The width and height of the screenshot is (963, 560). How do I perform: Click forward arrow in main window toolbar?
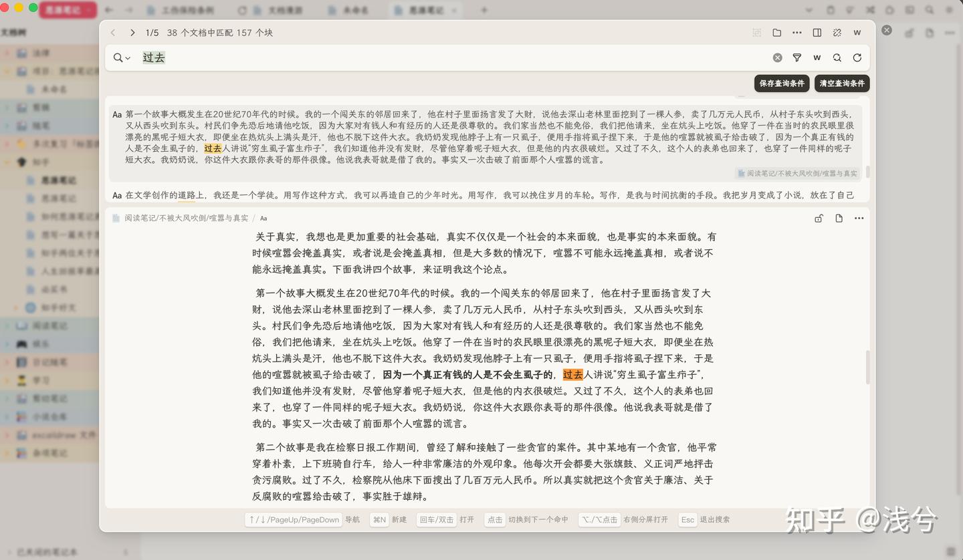click(128, 10)
